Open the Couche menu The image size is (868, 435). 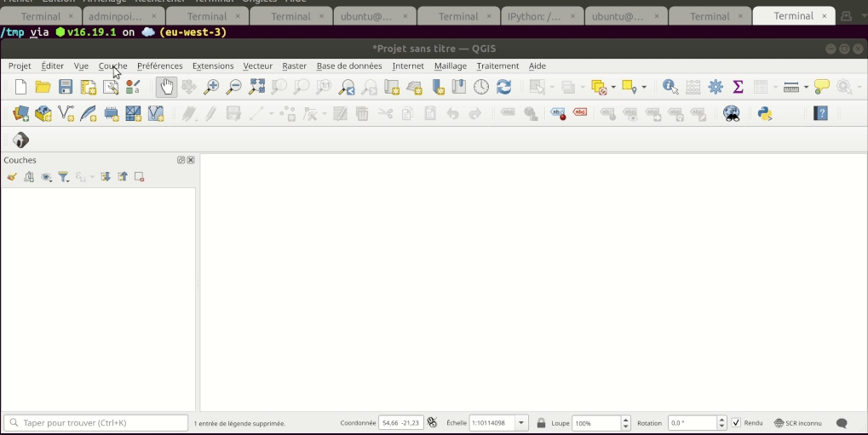tap(113, 66)
